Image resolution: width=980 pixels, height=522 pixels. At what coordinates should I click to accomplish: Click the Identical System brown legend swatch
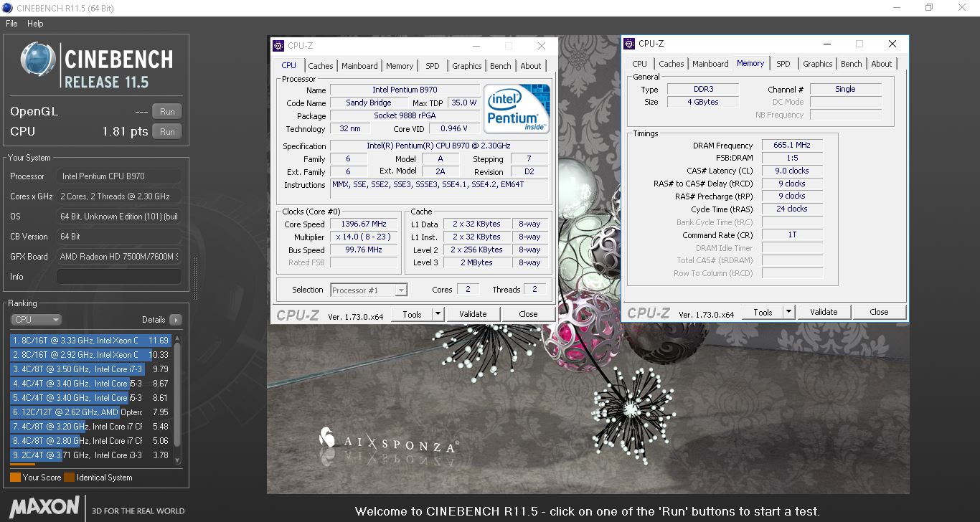69,478
